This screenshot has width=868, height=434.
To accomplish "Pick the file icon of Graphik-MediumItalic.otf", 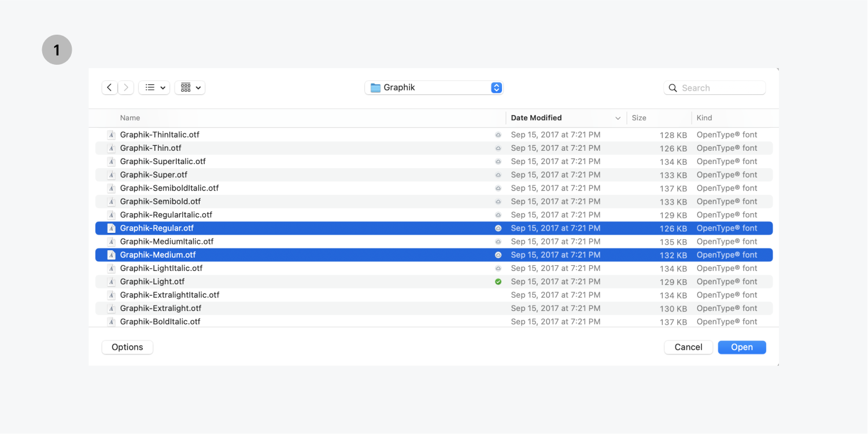I will coord(112,242).
